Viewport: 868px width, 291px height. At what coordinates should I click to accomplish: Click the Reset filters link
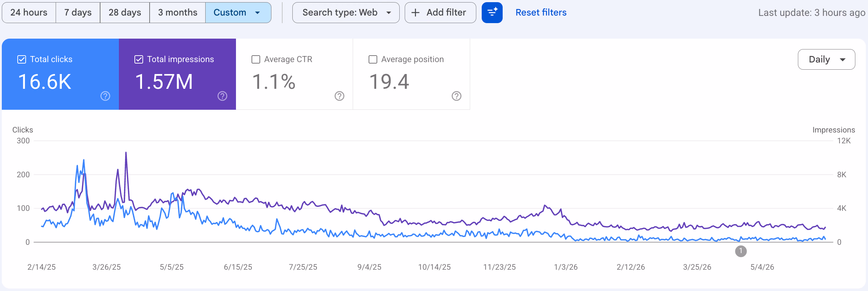(x=541, y=13)
